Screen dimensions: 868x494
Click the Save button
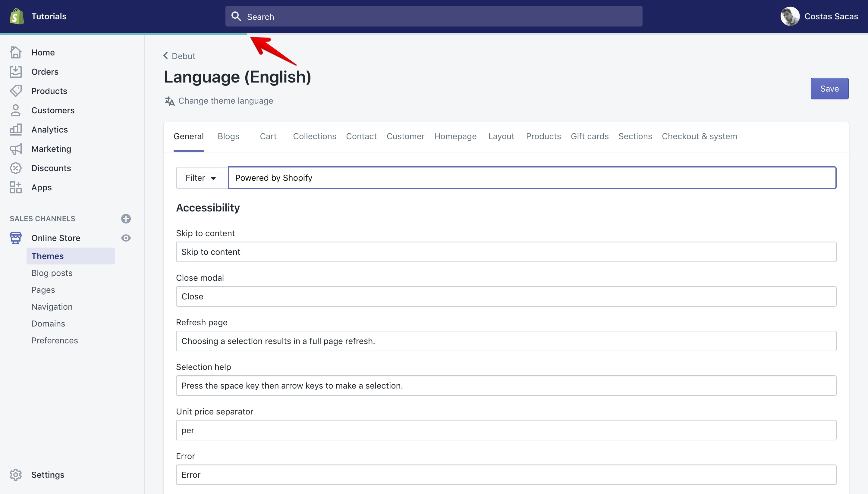(x=830, y=89)
